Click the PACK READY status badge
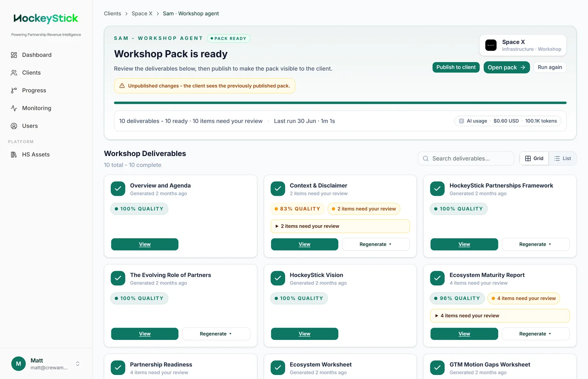Viewport: 588px width, 379px height. [x=229, y=39]
